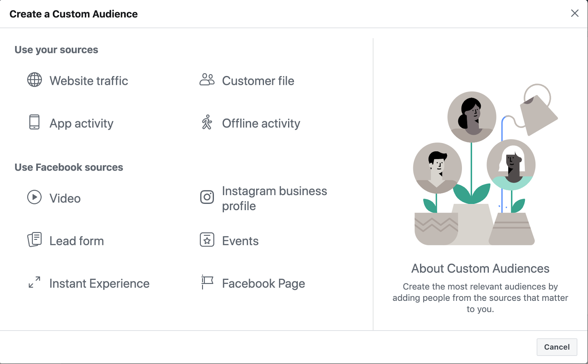Viewport: 588px width, 364px height.
Task: Click the star calendar Events icon
Action: click(x=207, y=239)
